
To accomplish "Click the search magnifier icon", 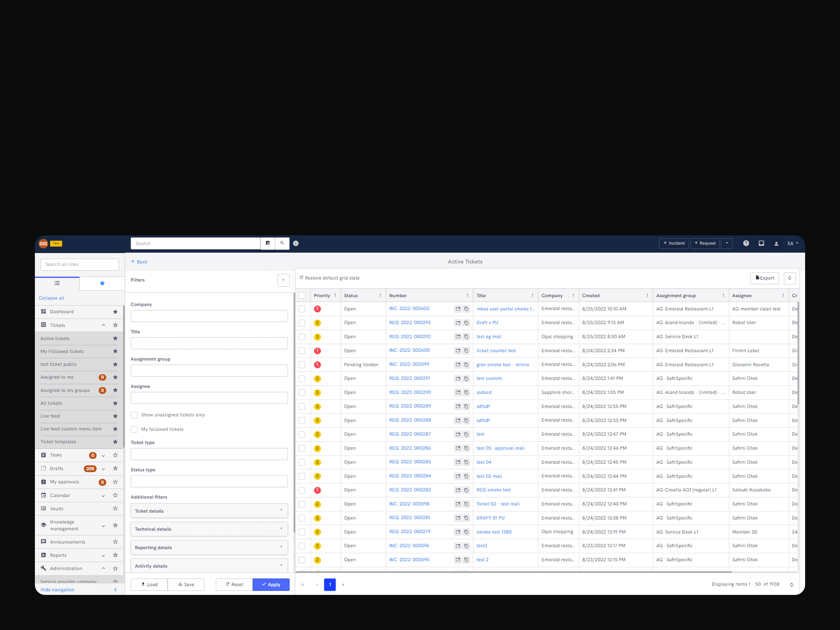I will [x=282, y=243].
